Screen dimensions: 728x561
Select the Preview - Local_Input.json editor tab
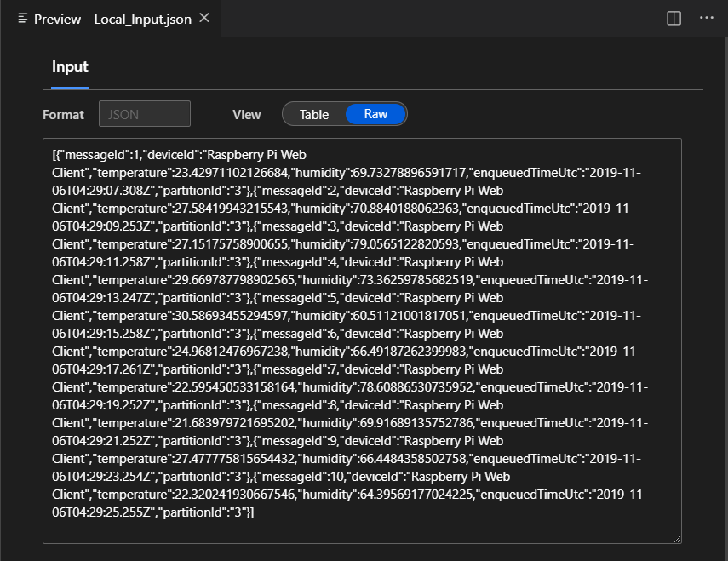tap(111, 19)
